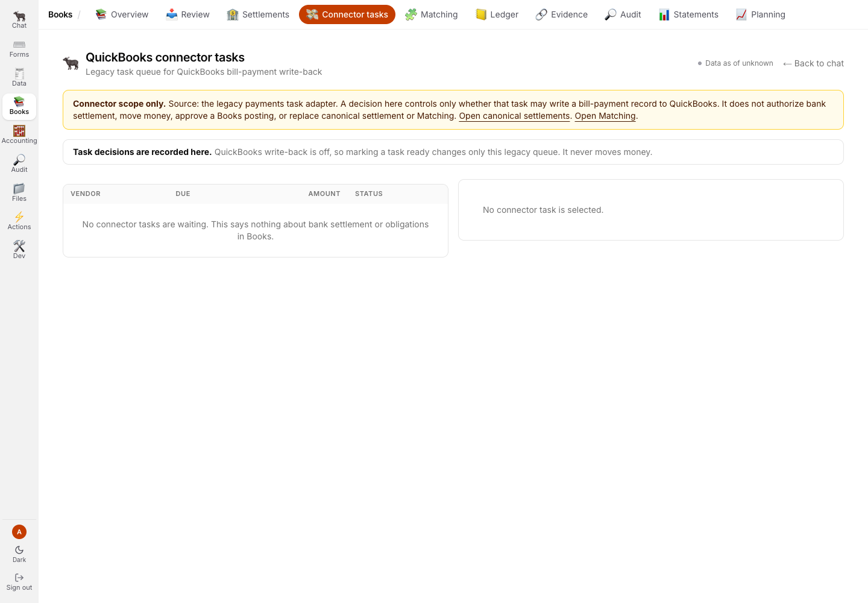This screenshot has width=868, height=603.
Task: Open Chat from the sidebar
Action: [x=19, y=20]
